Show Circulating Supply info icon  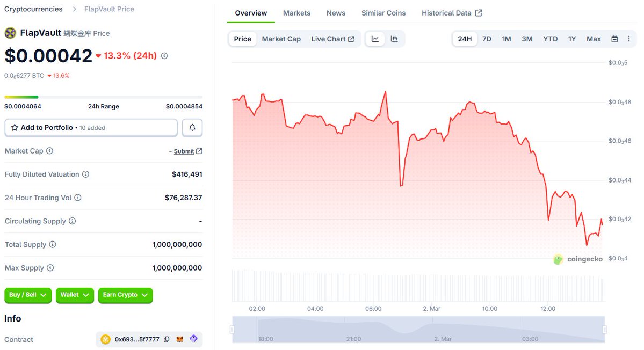[73, 221]
